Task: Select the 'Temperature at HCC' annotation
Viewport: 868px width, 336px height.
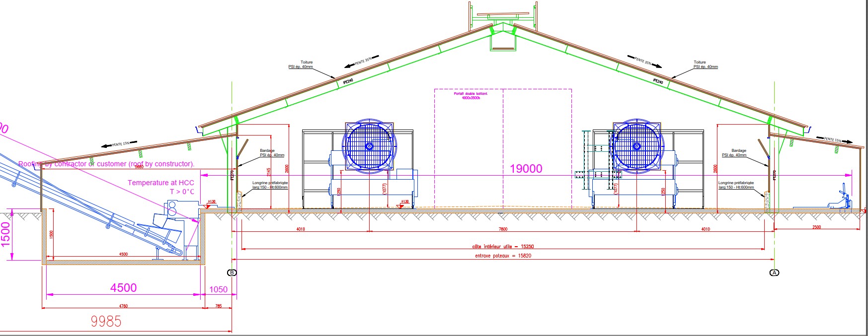Action: coord(161,183)
